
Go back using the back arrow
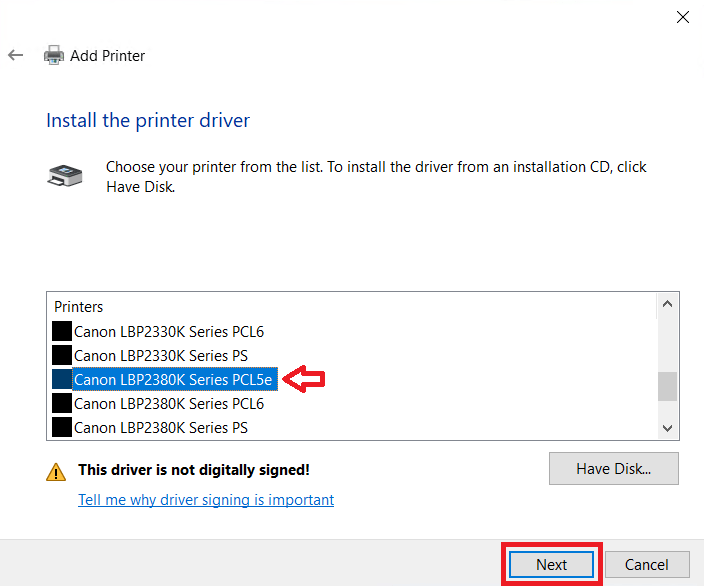coord(15,55)
